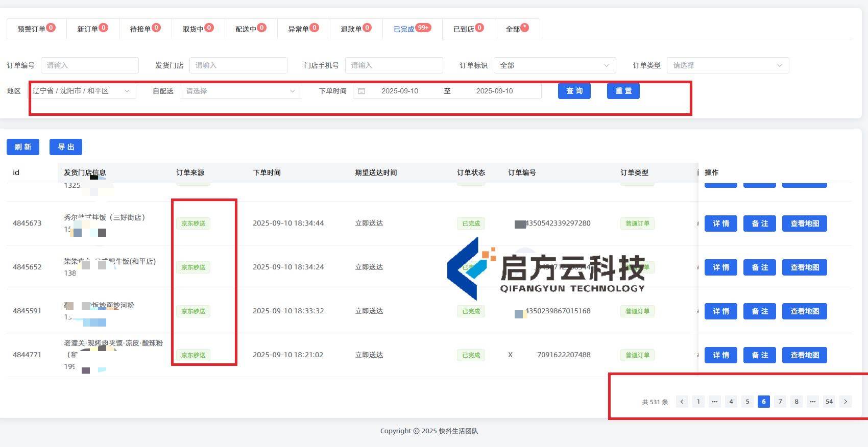Viewport: 868px width, 447px height.
Task: Add 备注 for order 4845591
Action: point(760,311)
